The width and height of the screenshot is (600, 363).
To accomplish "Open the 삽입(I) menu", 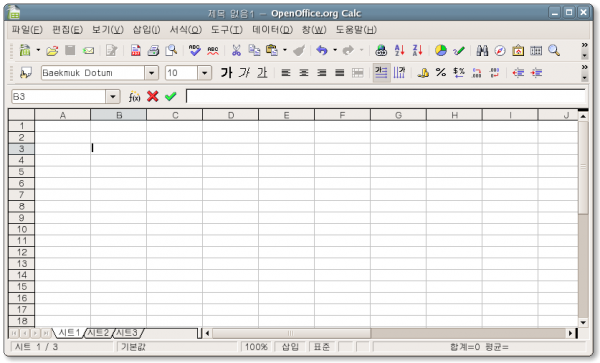I will pyautogui.click(x=146, y=29).
